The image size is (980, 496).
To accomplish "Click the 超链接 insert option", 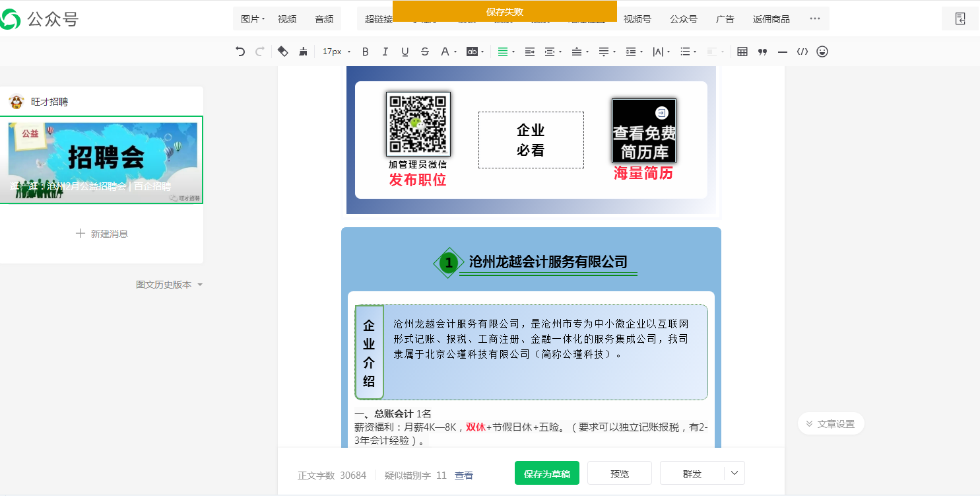I will [378, 19].
